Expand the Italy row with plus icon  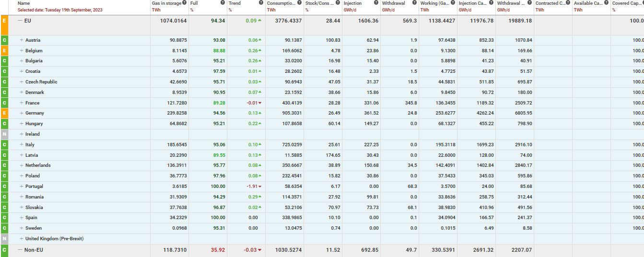pyautogui.click(x=22, y=145)
